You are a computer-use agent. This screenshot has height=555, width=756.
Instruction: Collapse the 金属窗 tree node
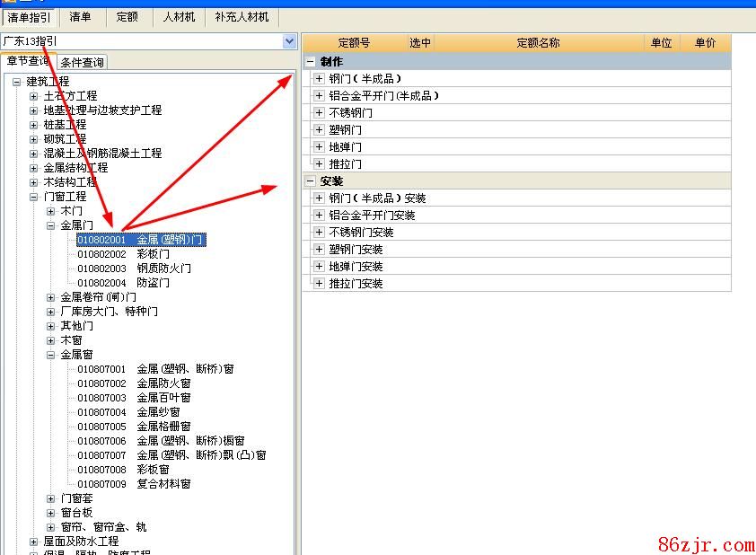tap(51, 355)
